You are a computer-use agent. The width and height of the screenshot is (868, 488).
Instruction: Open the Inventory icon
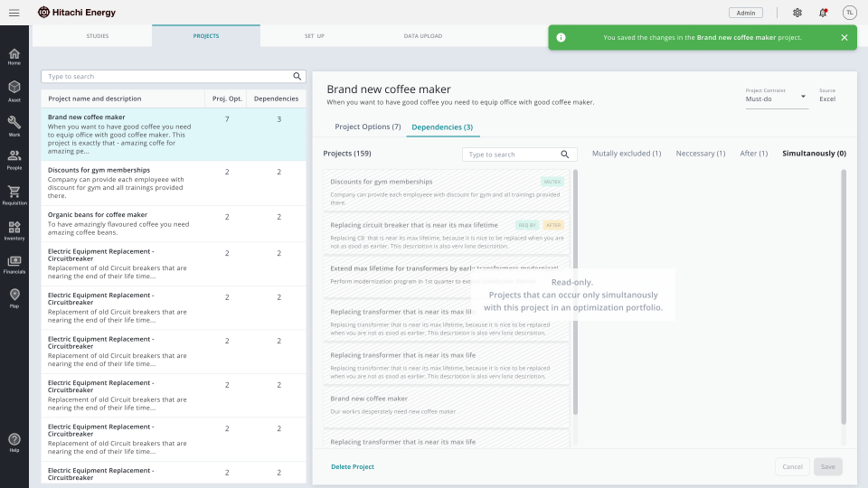(14, 230)
